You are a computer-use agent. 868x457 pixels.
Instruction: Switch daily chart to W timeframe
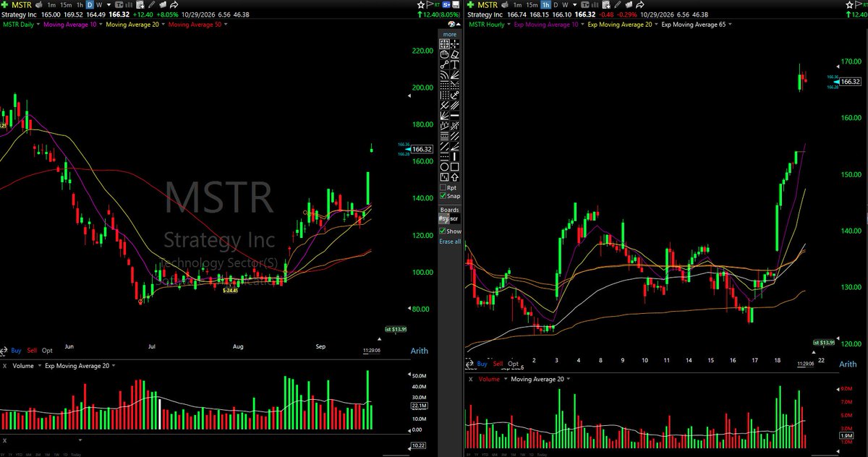point(99,5)
